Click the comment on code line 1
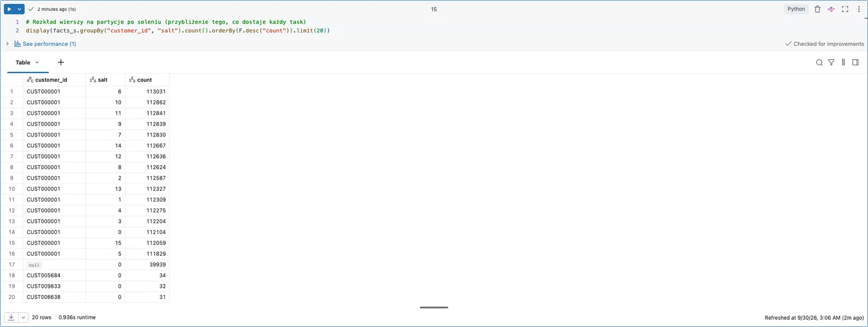The width and height of the screenshot is (868, 327). [x=166, y=22]
